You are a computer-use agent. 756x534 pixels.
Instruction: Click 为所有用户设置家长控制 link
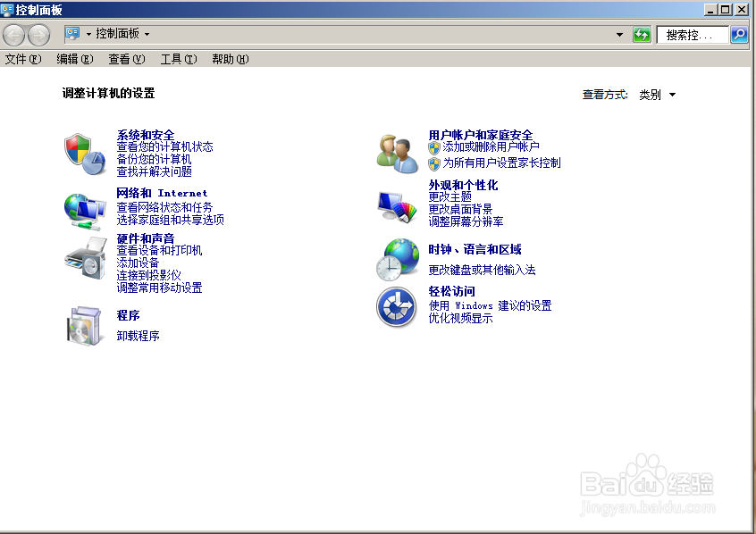pos(502,163)
